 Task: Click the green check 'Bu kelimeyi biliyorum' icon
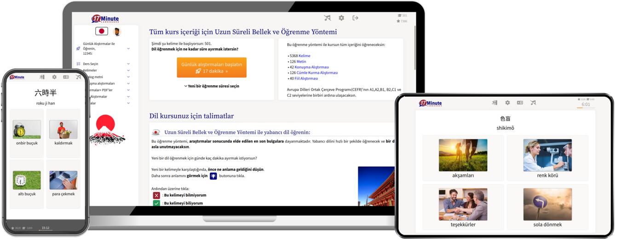point(156,203)
